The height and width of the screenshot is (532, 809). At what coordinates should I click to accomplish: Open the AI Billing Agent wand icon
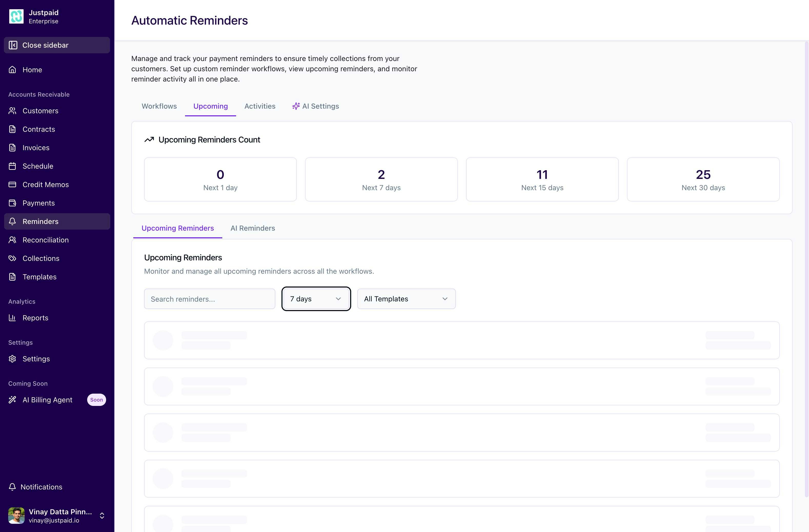point(13,400)
